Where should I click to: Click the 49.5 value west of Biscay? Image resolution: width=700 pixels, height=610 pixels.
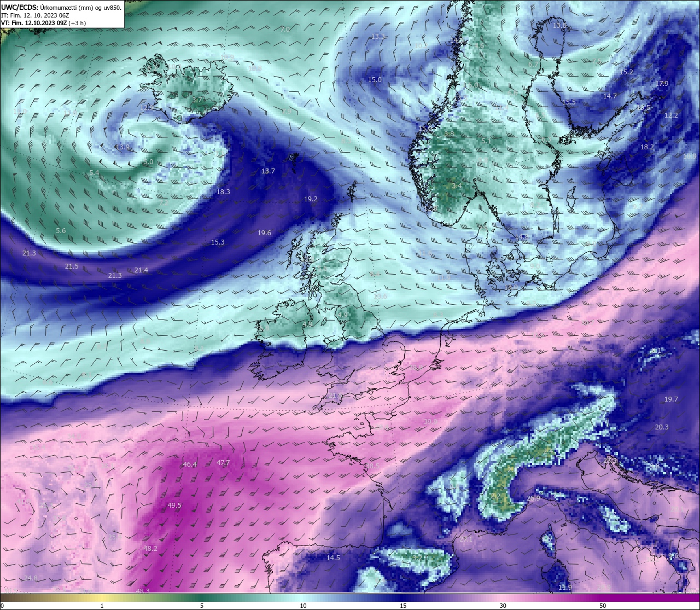click(x=174, y=506)
